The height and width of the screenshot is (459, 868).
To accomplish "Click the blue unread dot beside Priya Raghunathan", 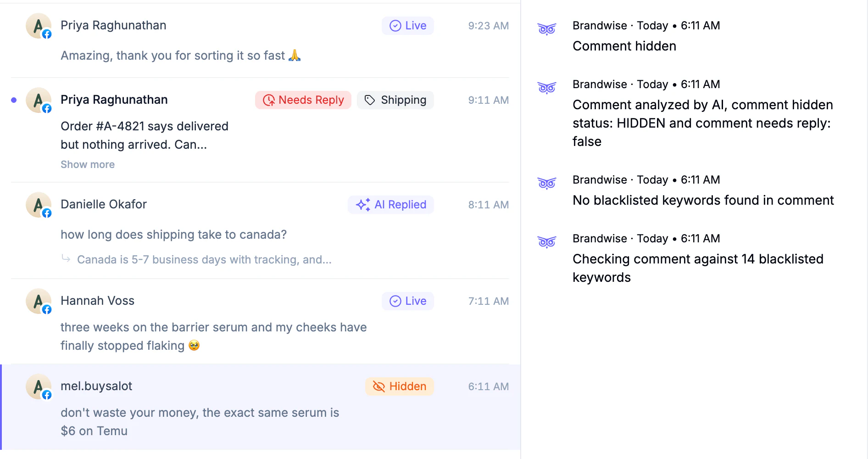I will (14, 100).
